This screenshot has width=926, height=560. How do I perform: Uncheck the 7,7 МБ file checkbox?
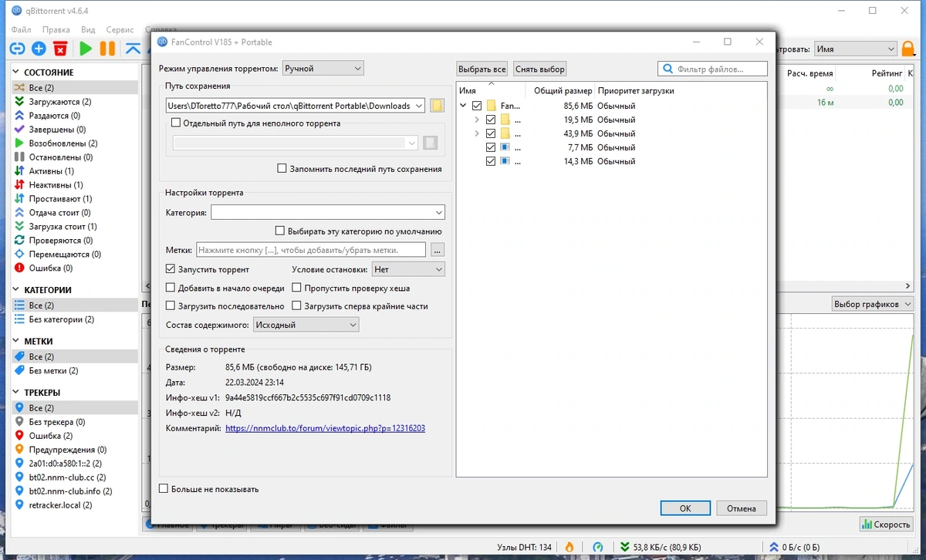pos(491,147)
